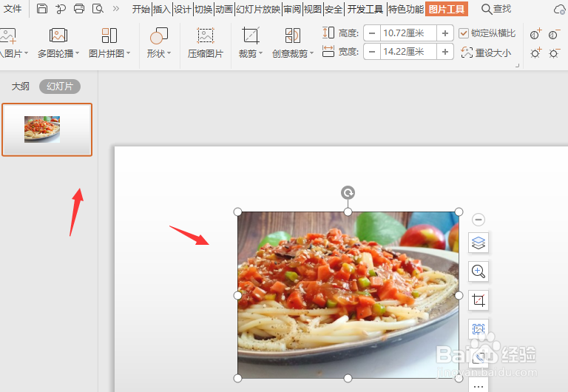Select the 图片工具 tab
Viewport: 568px width, 392px height.
pyautogui.click(x=447, y=9)
